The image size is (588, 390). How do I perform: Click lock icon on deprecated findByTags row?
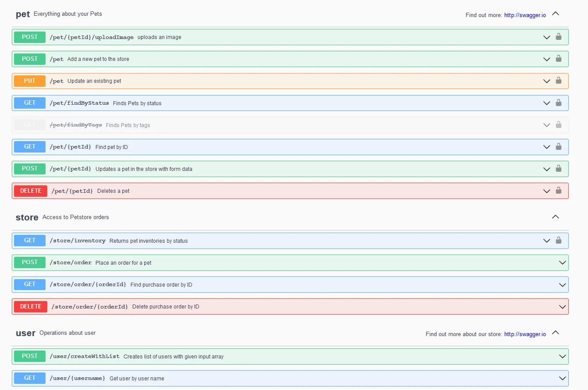pos(559,125)
